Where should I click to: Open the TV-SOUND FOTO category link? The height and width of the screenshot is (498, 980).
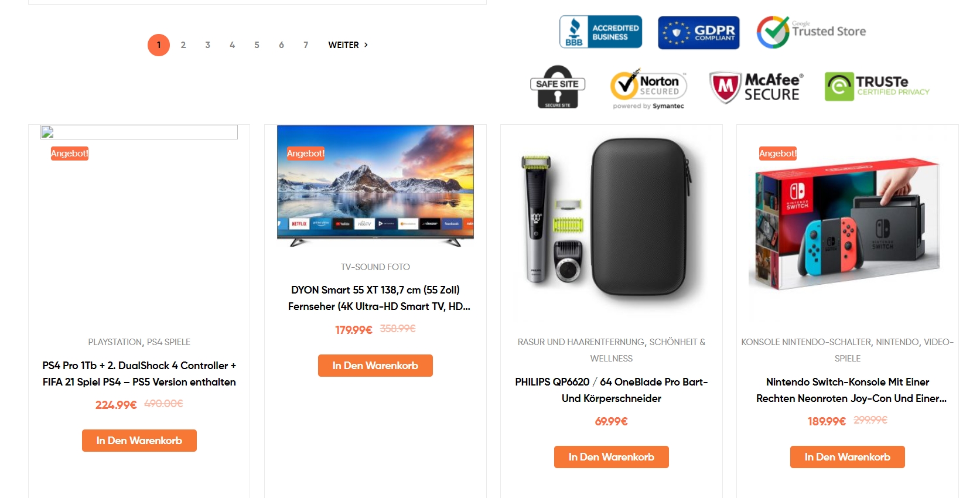[x=375, y=267]
